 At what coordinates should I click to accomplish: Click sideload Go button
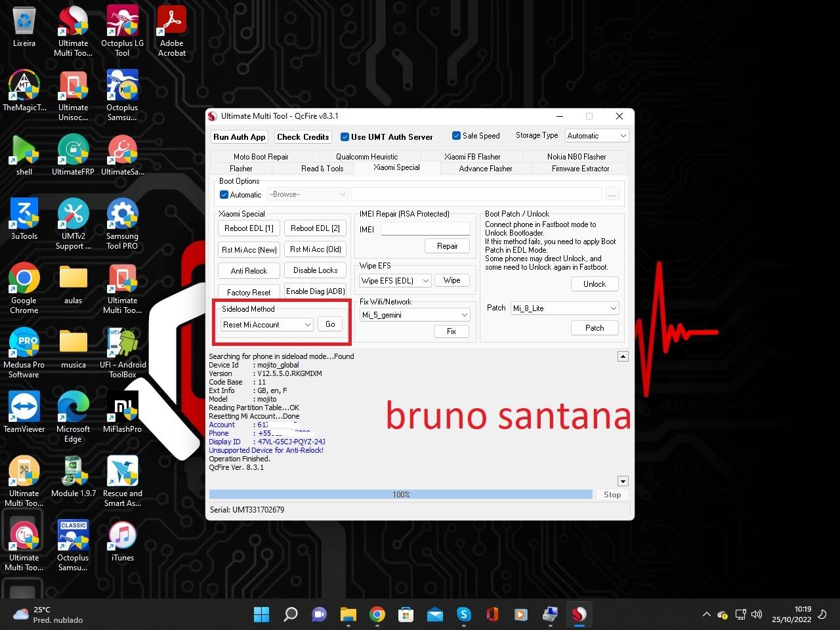click(330, 324)
